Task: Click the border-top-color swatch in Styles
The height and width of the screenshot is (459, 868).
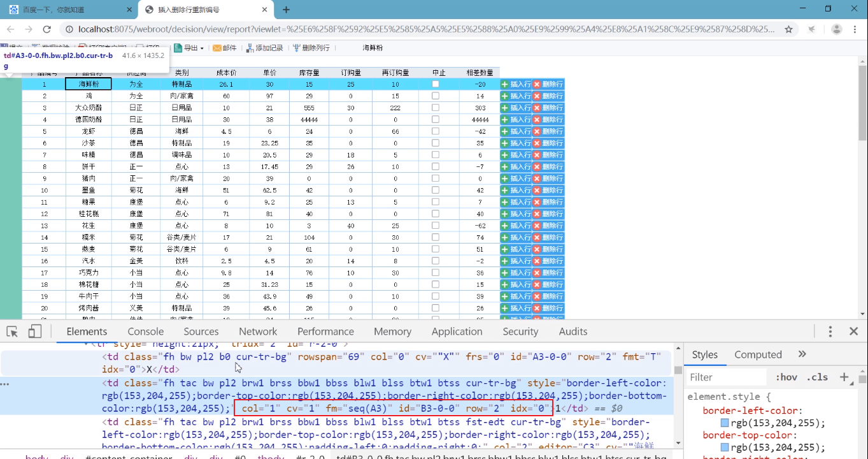Action: click(725, 448)
